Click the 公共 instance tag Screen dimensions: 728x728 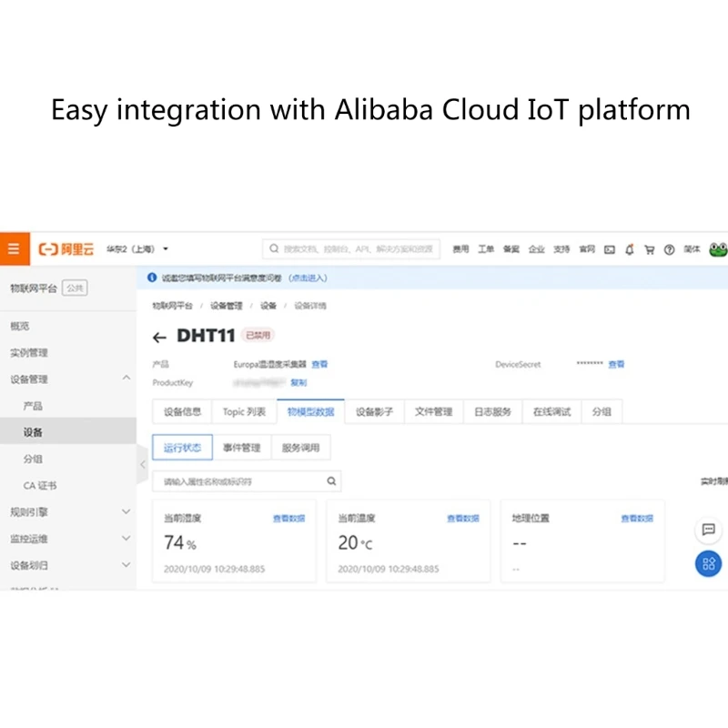click(x=75, y=288)
